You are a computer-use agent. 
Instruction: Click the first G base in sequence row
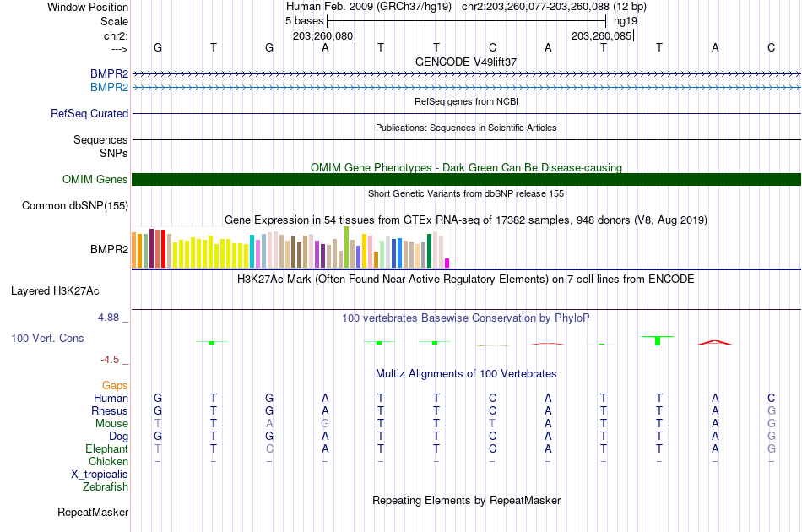(158, 47)
